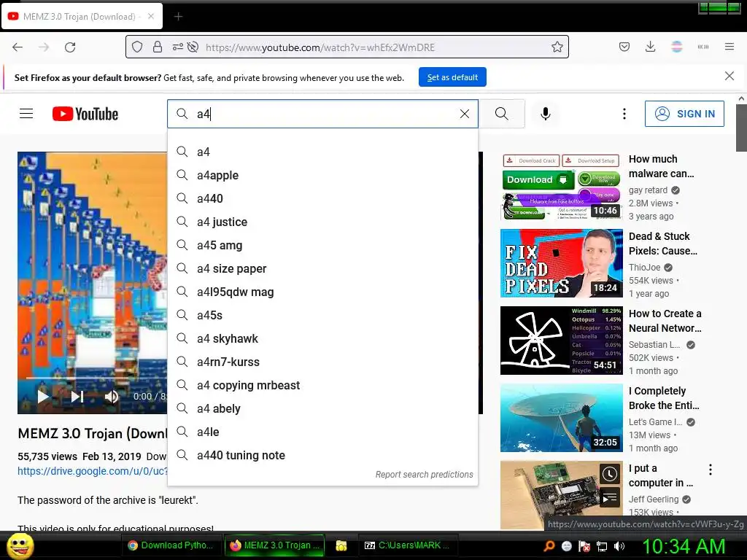Select the 'a4apple' search suggestion

[322, 175]
